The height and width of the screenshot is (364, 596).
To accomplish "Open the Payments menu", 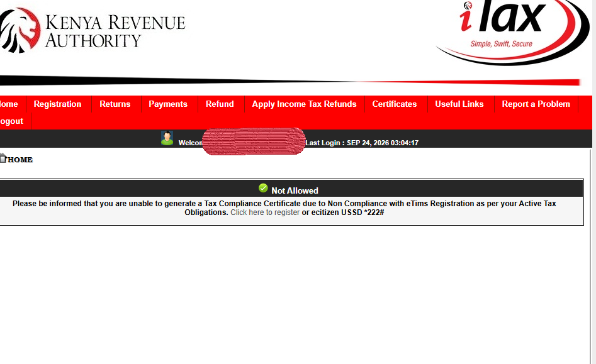I will (x=168, y=104).
